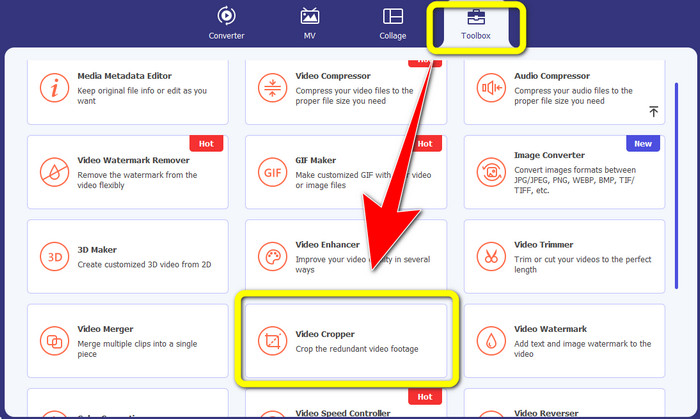The width and height of the screenshot is (700, 419).
Task: Select the Video Merger title
Action: (x=105, y=329)
